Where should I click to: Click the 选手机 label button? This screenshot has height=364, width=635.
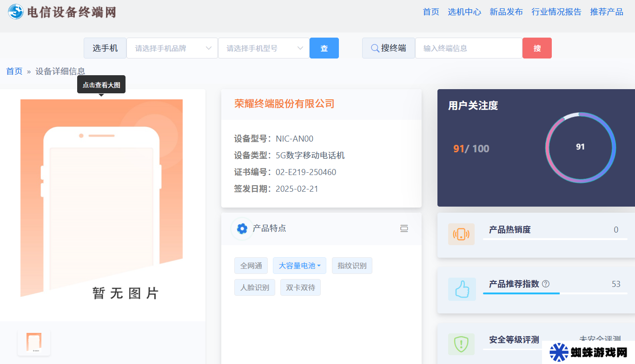pos(105,48)
